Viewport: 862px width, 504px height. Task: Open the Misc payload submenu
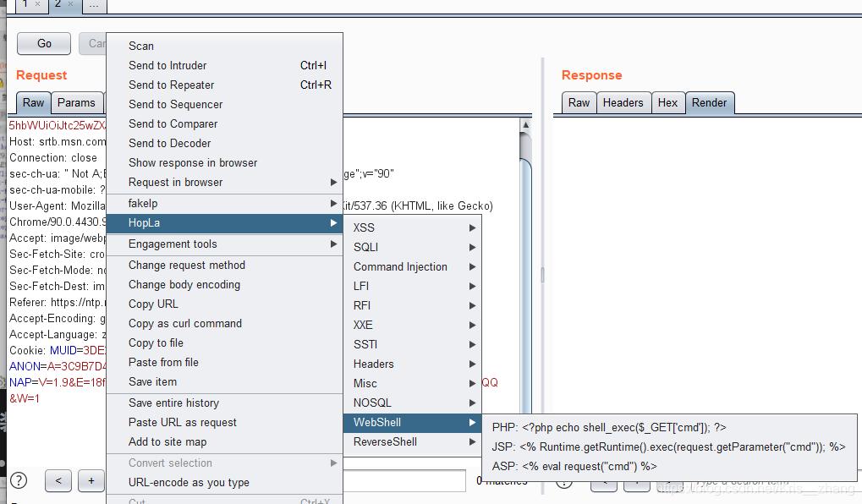[412, 384]
